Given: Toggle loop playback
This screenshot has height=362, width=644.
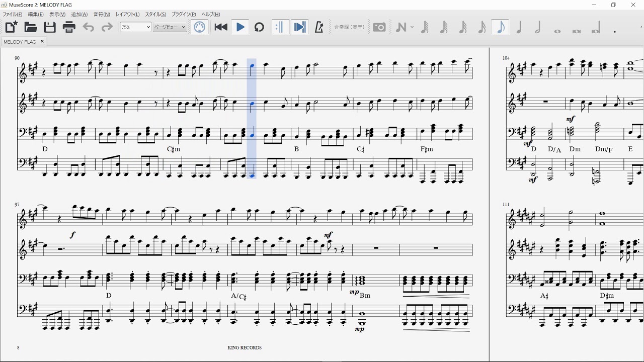Looking at the screenshot, I should [259, 27].
